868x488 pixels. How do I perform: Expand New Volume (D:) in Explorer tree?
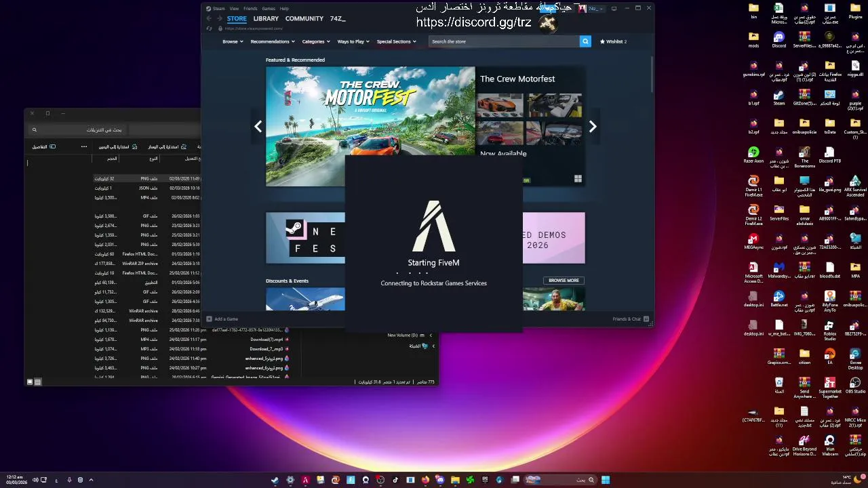pos(431,335)
